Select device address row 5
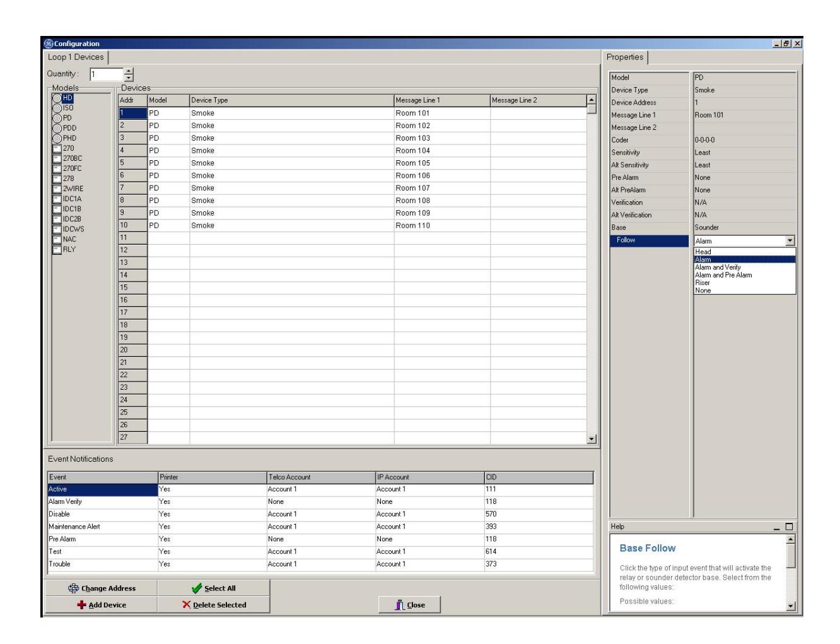This screenshot has height=644, width=840. pos(133,163)
